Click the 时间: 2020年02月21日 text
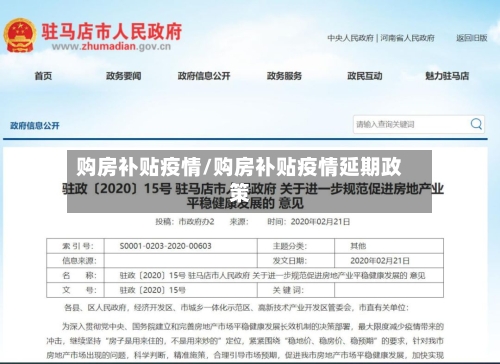The width and height of the screenshot is (500, 364). [309, 222]
